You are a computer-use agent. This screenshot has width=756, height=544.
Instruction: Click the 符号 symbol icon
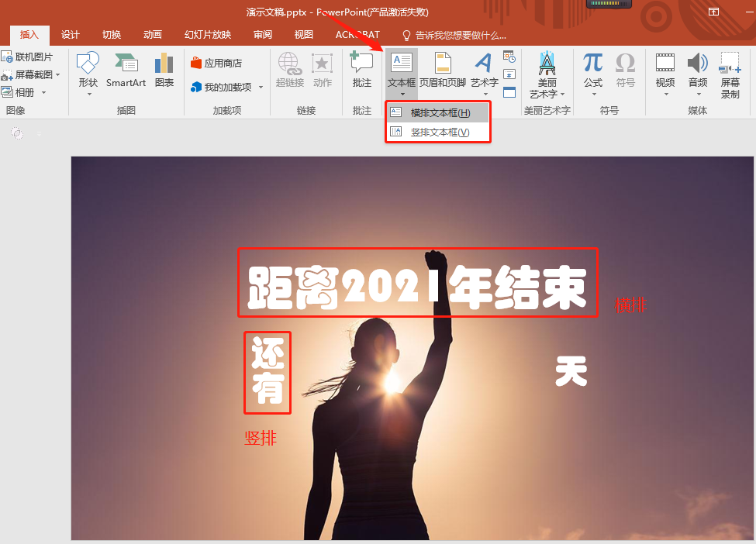pyautogui.click(x=625, y=63)
